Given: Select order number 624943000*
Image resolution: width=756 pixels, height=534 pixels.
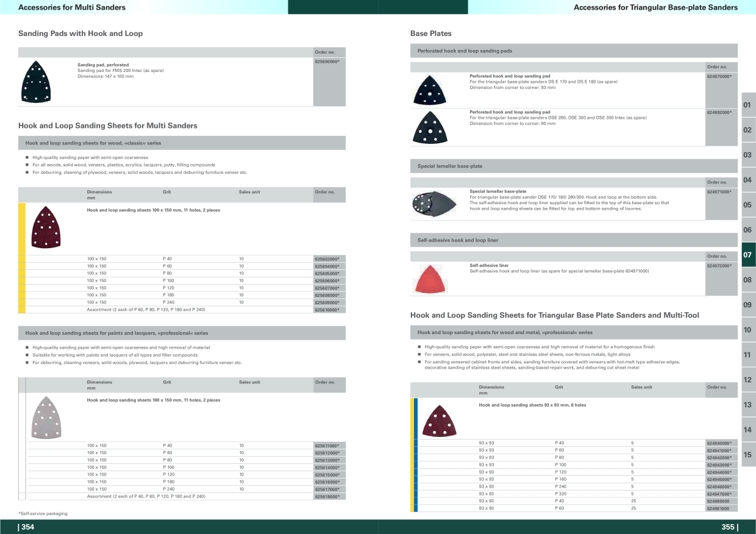Looking at the screenshot, I should coord(719,465).
